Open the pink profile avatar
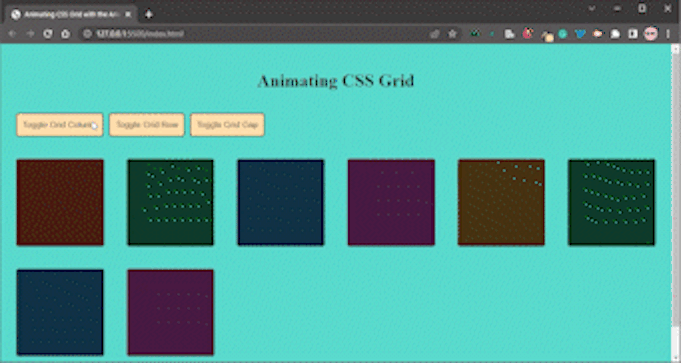Screen dimensions: 681x363 pos(651,33)
